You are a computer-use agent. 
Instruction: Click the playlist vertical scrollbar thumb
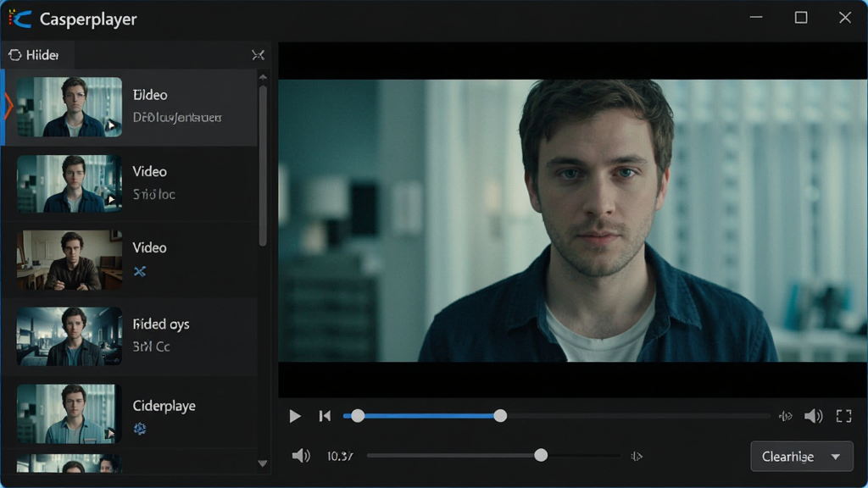[263, 165]
